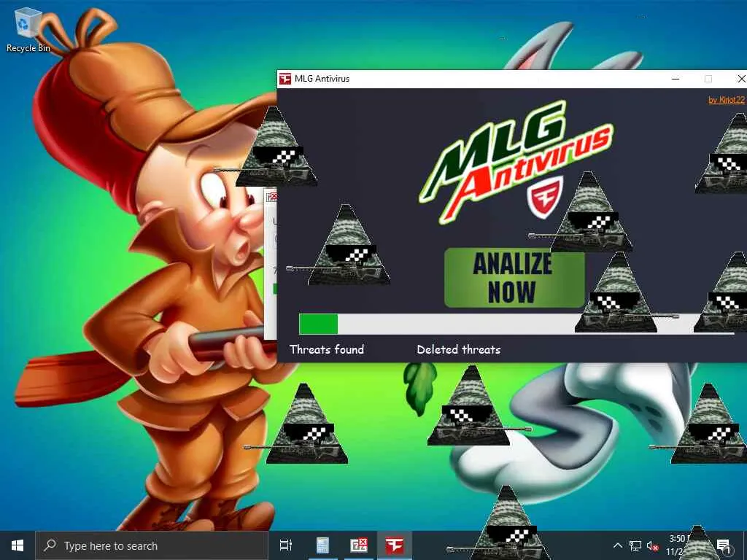
Task: Click the FaZe shield logo under the MLG Antivirus title
Action: [x=544, y=197]
